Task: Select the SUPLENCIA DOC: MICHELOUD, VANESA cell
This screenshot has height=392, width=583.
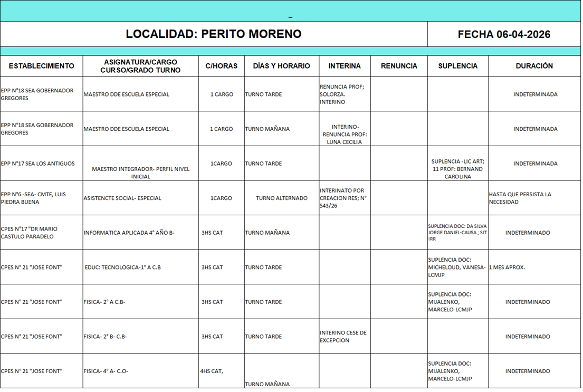Action: [456, 267]
